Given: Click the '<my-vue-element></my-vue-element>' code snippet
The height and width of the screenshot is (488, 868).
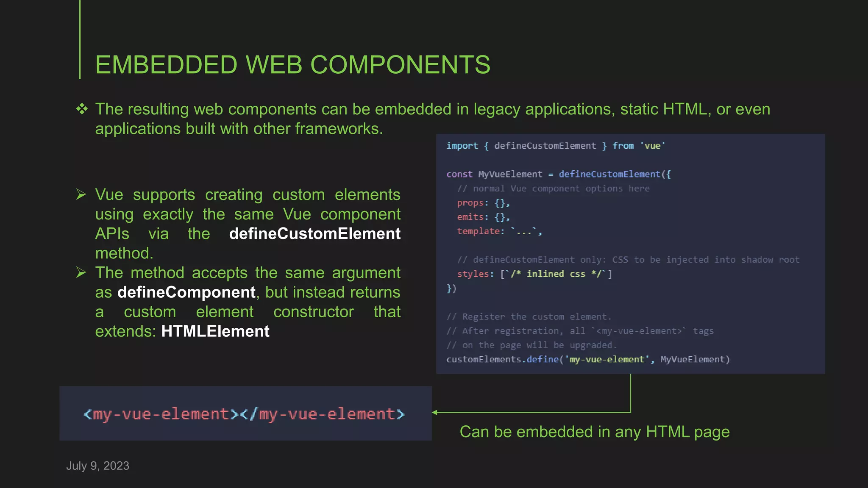Looking at the screenshot, I should (244, 414).
